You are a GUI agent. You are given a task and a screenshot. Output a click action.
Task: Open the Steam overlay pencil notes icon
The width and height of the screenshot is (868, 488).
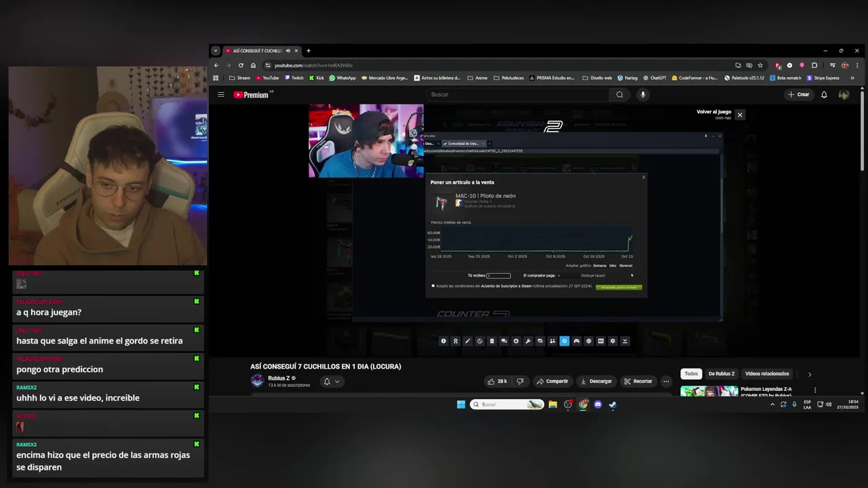point(467,341)
